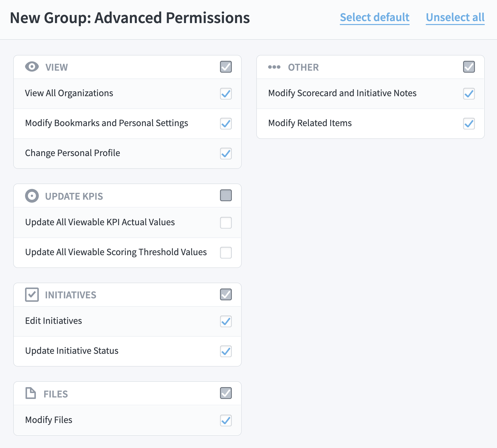Click the OTHER section title text
497x448 pixels.
303,67
